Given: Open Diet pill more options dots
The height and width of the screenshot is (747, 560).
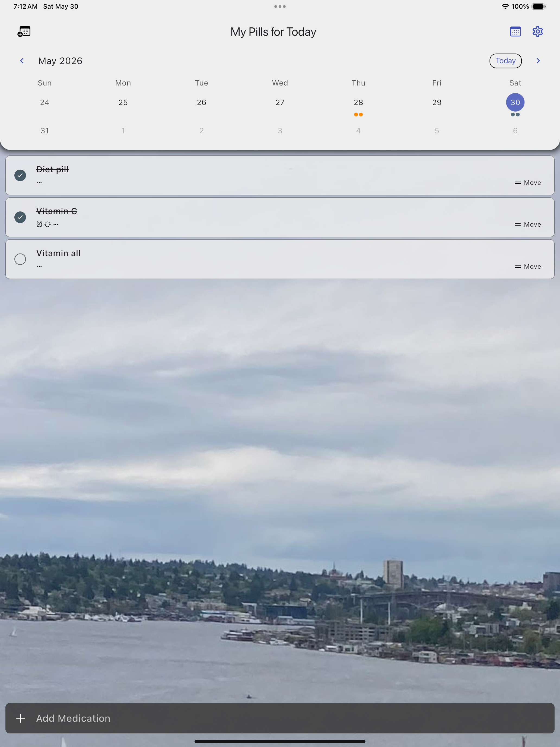Looking at the screenshot, I should point(40,182).
